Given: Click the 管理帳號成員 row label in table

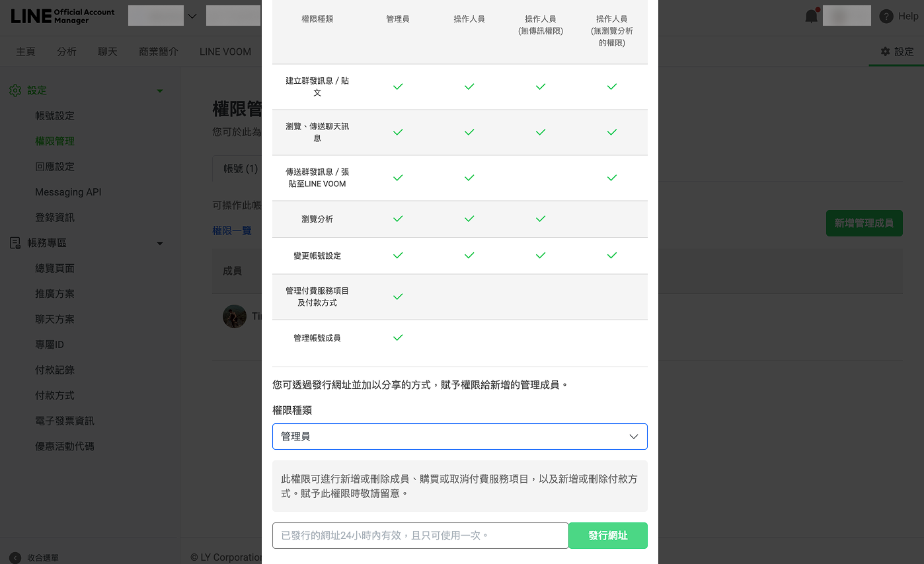Looking at the screenshot, I should pyautogui.click(x=317, y=337).
